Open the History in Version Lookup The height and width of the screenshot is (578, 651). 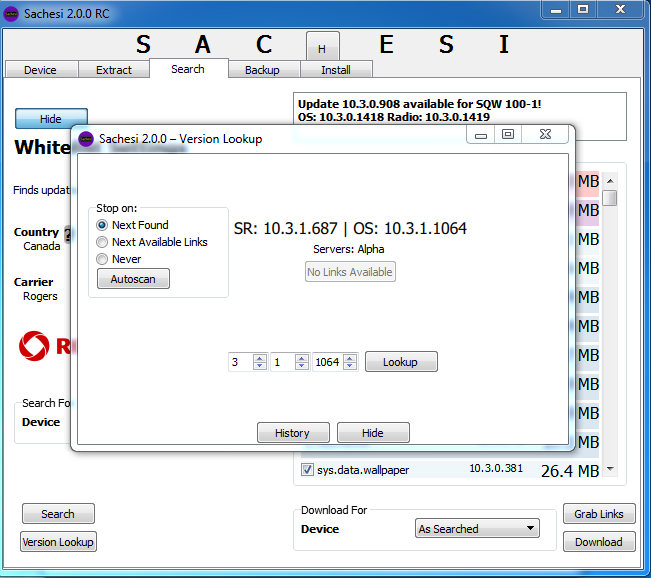point(292,433)
